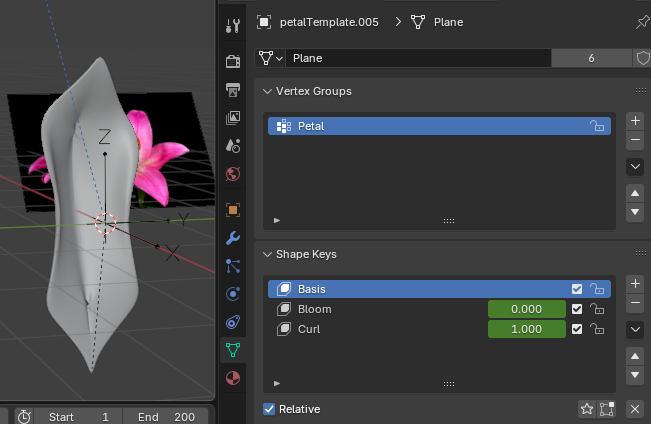Screen dimensions: 651x424
Task: Edit the Plane mesh name field
Action: pyautogui.click(x=419, y=58)
